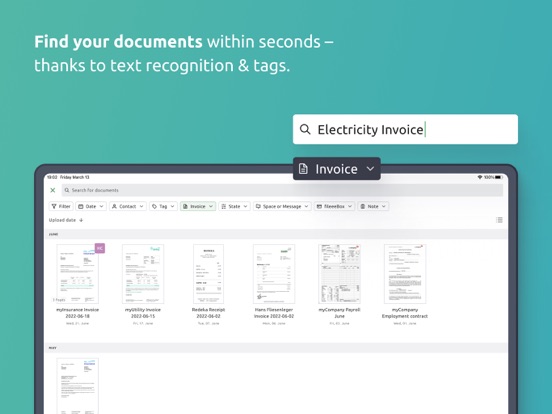Click the Redeka Receipt 2022-06-02 title
Image resolution: width=552 pixels, height=414 pixels.
(x=208, y=313)
